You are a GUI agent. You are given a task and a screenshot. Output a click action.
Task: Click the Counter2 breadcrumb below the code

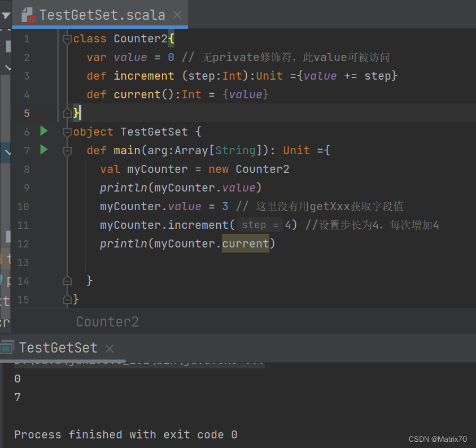point(107,321)
